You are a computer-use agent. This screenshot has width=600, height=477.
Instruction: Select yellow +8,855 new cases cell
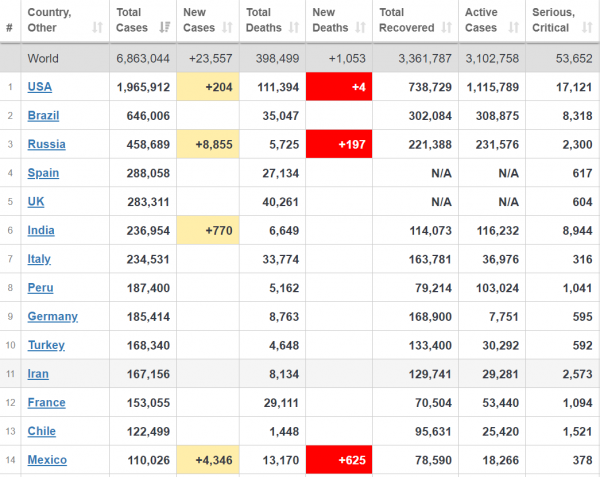tap(208, 144)
